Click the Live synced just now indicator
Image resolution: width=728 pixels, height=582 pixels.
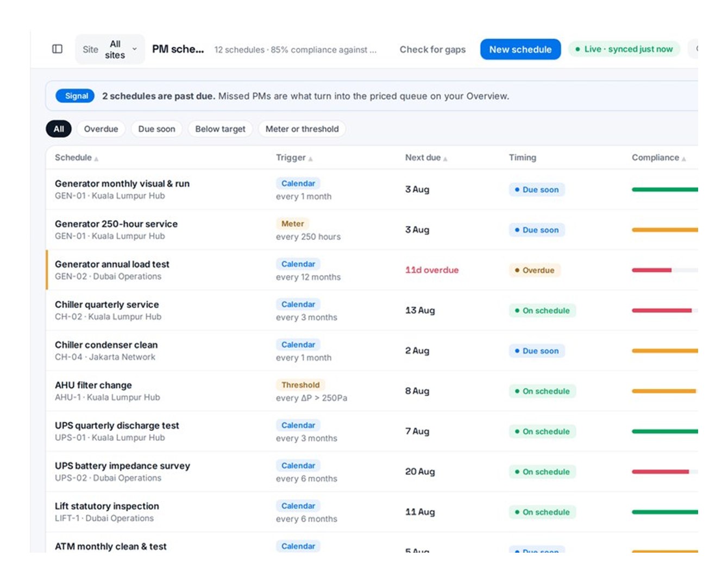[624, 49]
